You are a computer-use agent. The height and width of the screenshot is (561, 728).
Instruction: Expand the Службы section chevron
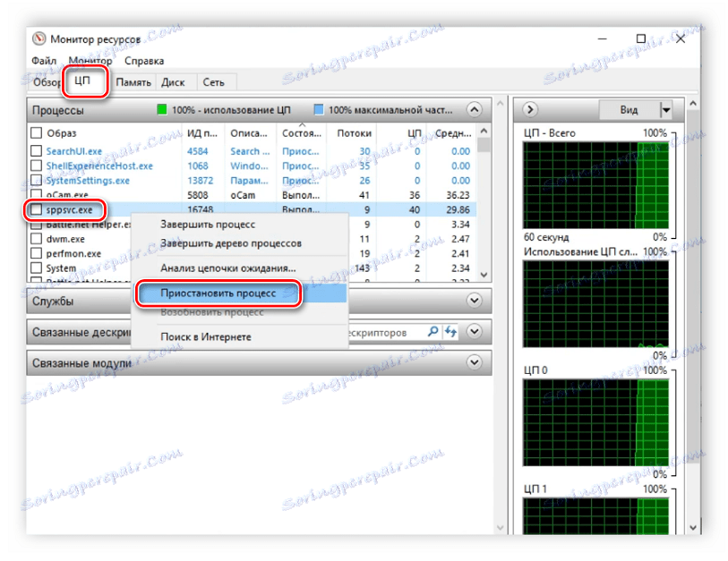(x=474, y=301)
